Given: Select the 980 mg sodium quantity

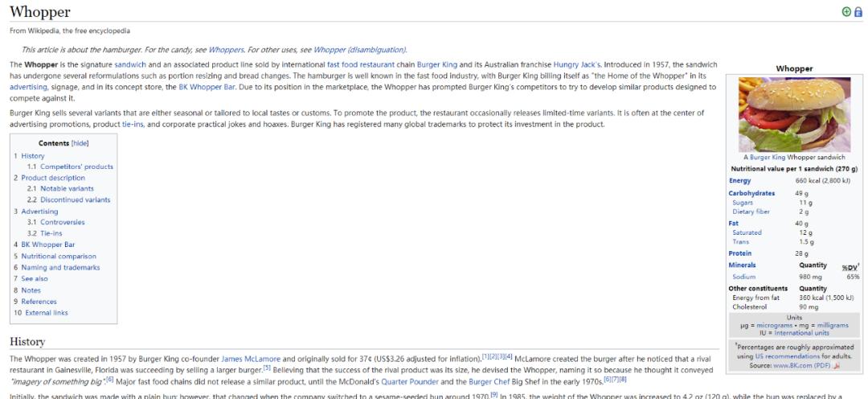Looking at the screenshot, I should pyautogui.click(x=809, y=277).
